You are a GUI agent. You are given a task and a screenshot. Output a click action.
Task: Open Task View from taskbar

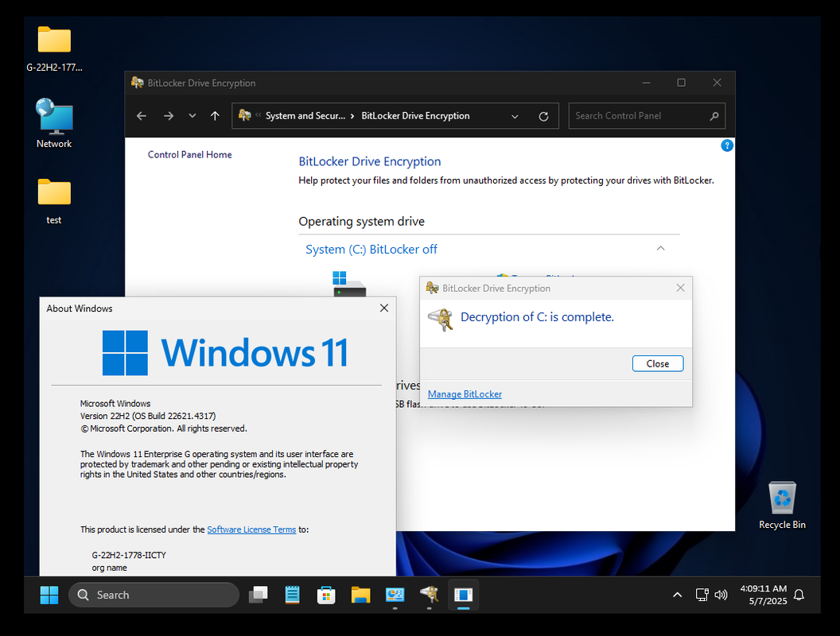(259, 595)
